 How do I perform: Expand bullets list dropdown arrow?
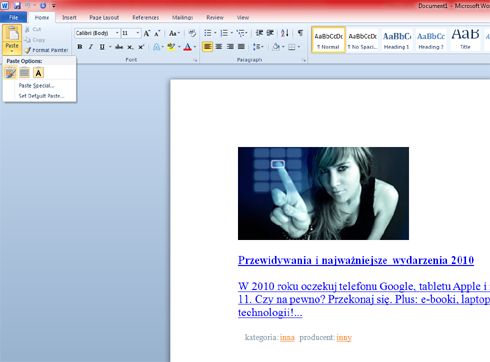215,33
